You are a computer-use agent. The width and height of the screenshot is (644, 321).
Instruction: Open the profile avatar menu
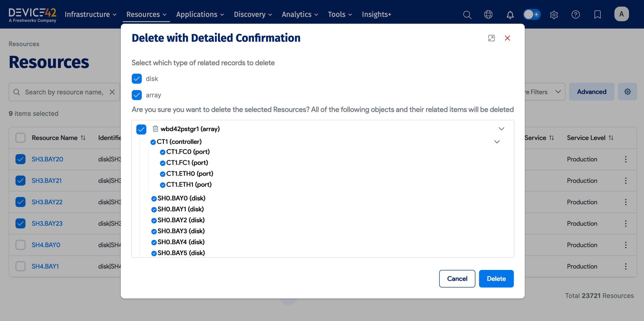coord(622,14)
